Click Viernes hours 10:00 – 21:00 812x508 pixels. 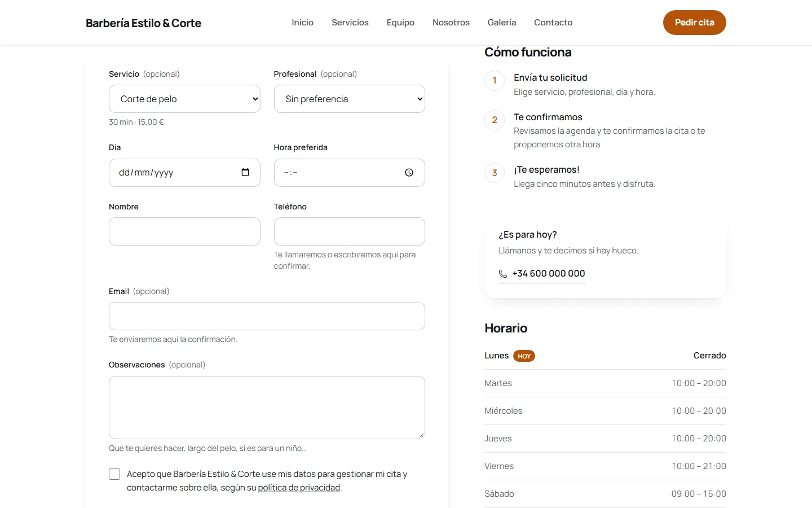coord(699,466)
